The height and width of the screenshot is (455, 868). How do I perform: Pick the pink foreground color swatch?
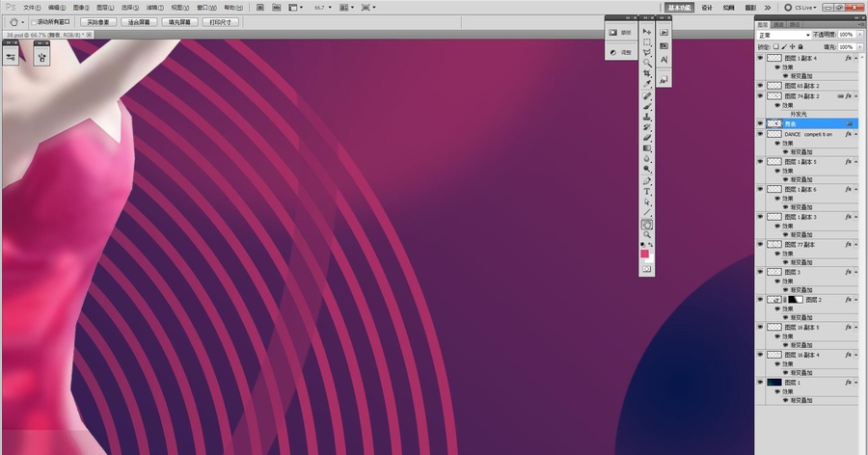(644, 254)
